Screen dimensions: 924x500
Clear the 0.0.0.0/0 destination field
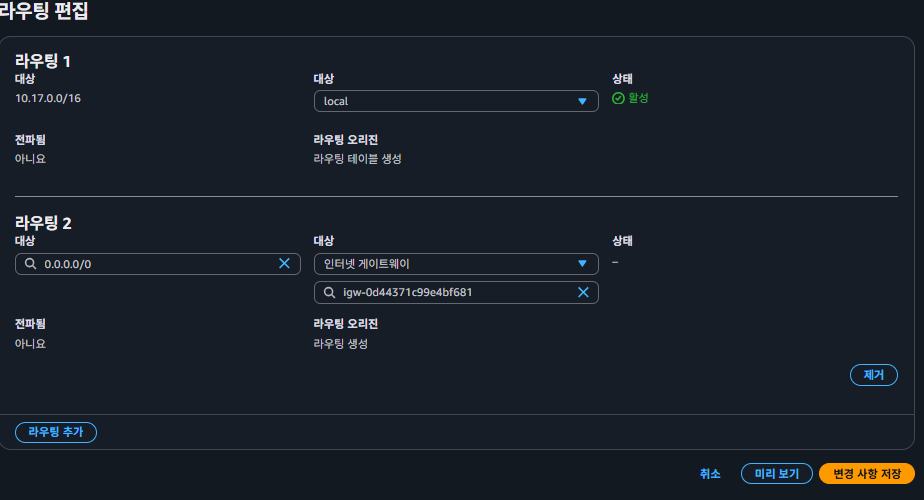pos(284,263)
